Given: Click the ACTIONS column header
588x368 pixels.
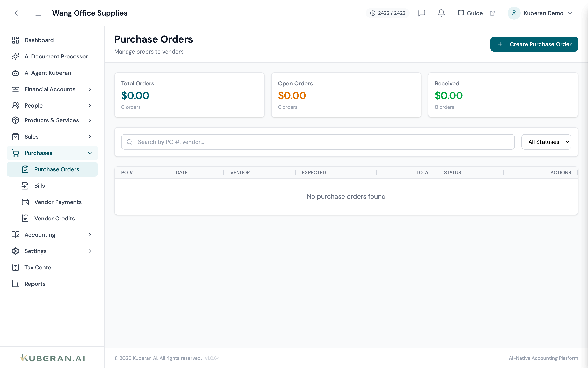Looking at the screenshot, I should [561, 173].
